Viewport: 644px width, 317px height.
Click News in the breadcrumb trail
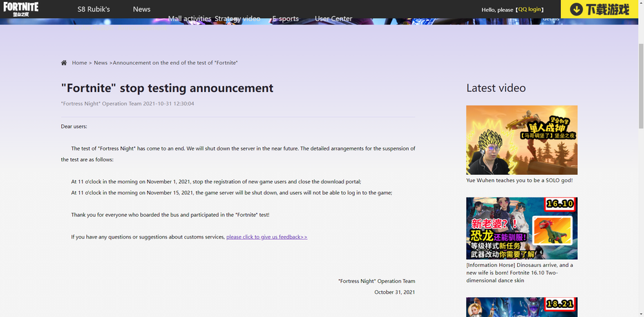point(100,63)
